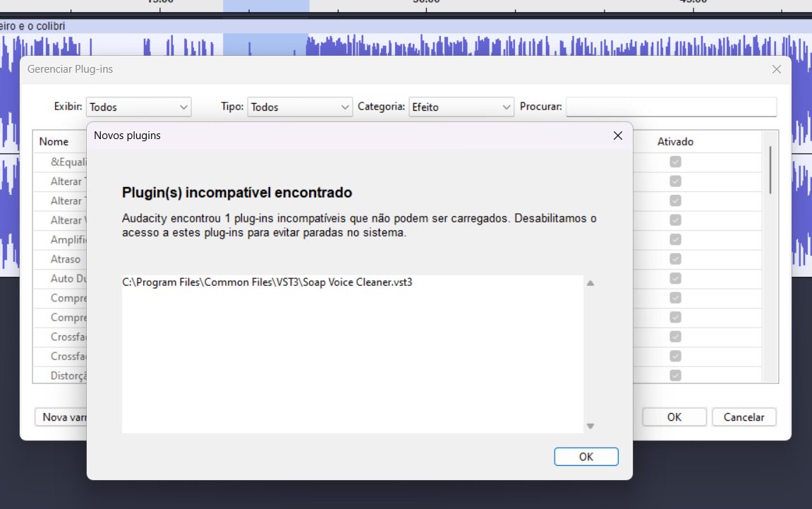Viewport: 812px width, 509px height.
Task: Select the Soap Voice Cleaner.vst3 path entry
Action: 267,282
